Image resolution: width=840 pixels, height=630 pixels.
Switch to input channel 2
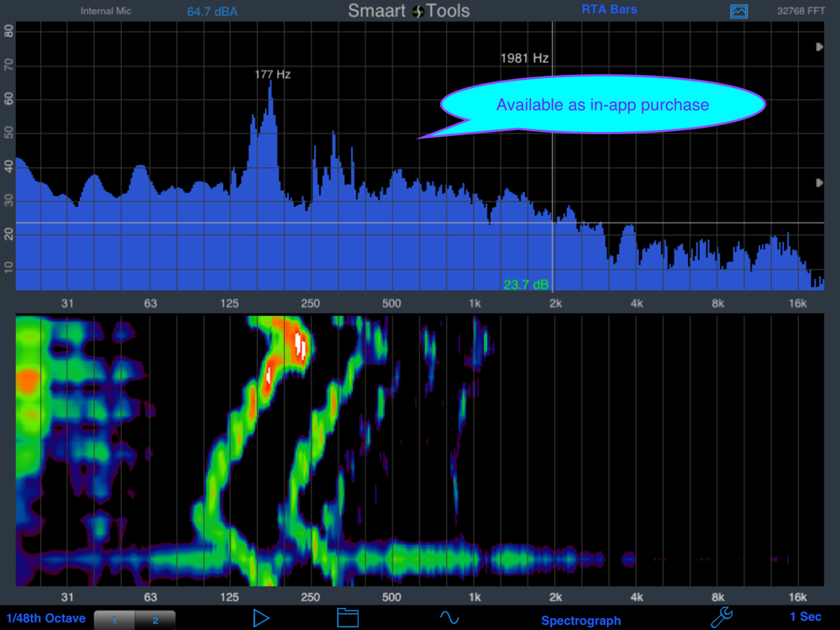point(155,620)
